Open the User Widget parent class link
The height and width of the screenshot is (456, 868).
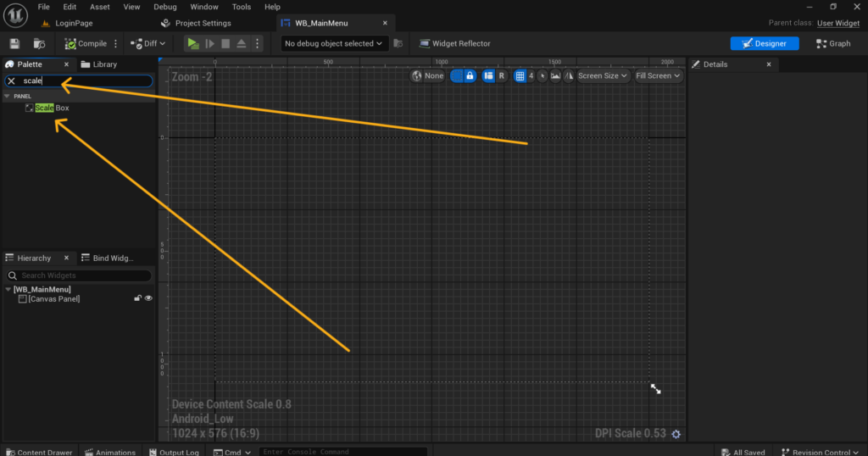[838, 23]
